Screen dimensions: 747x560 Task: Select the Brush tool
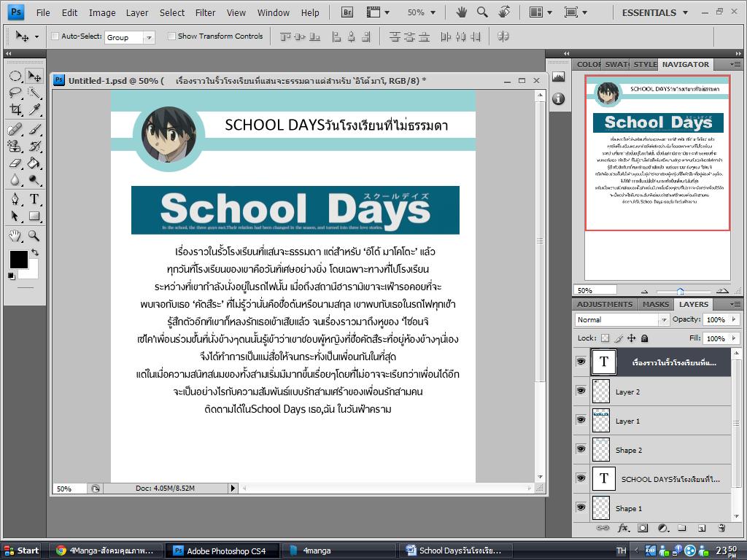pos(34,130)
